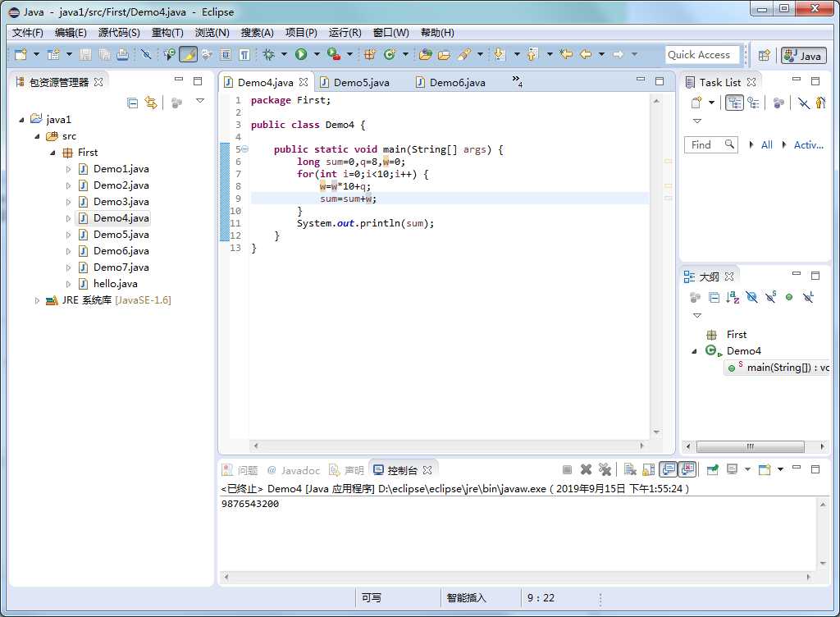Open the Debug button dropdown arrow

284,54
